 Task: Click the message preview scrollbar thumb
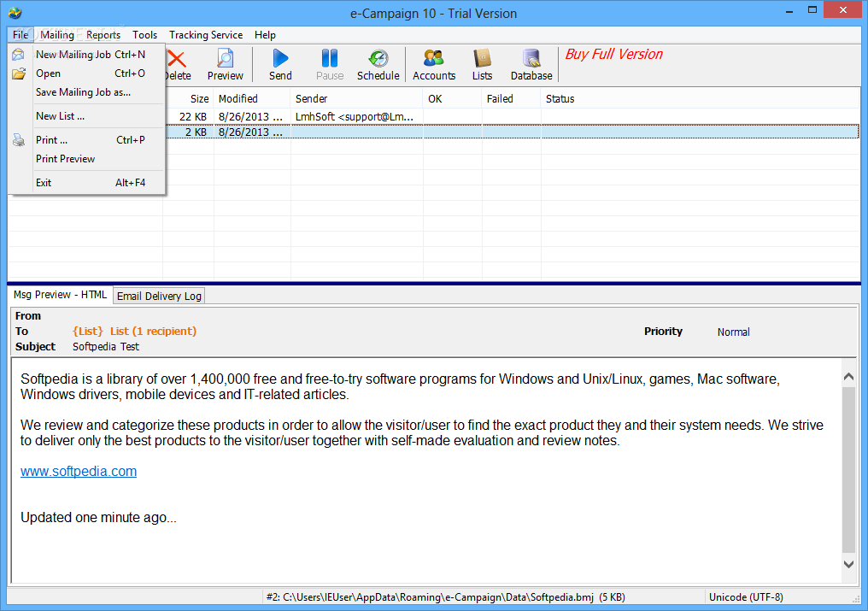click(848, 470)
